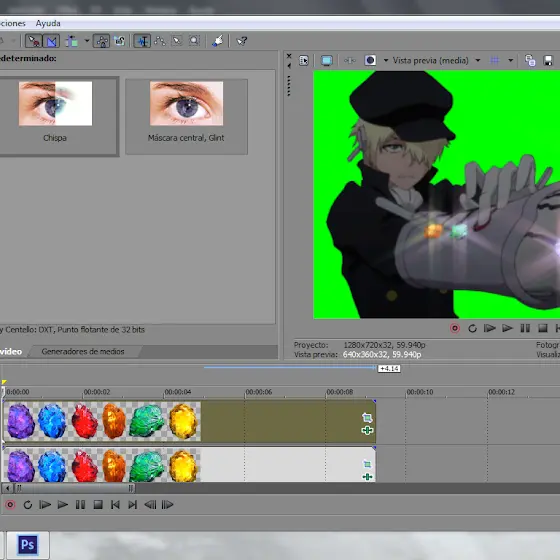
Task: Select the Envelope Edit tool
Action: coord(160,41)
